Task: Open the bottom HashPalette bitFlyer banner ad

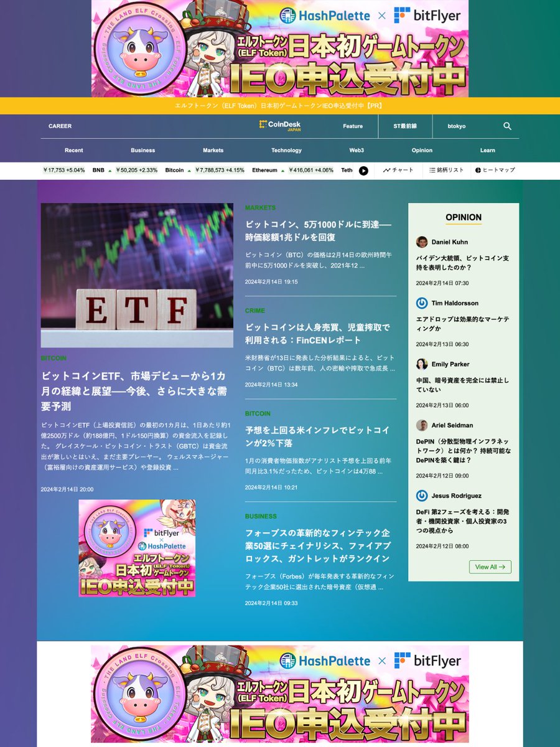Action: coord(280,693)
